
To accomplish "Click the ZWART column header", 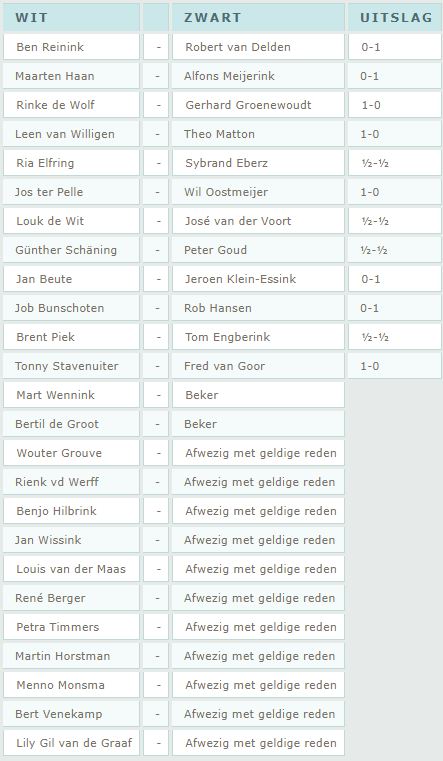I will [x=258, y=17].
